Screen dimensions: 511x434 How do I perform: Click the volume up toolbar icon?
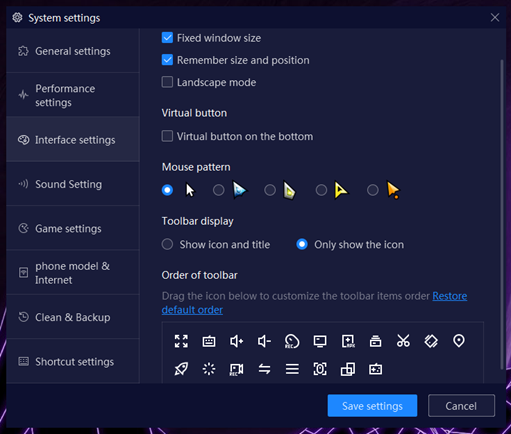coord(237,341)
